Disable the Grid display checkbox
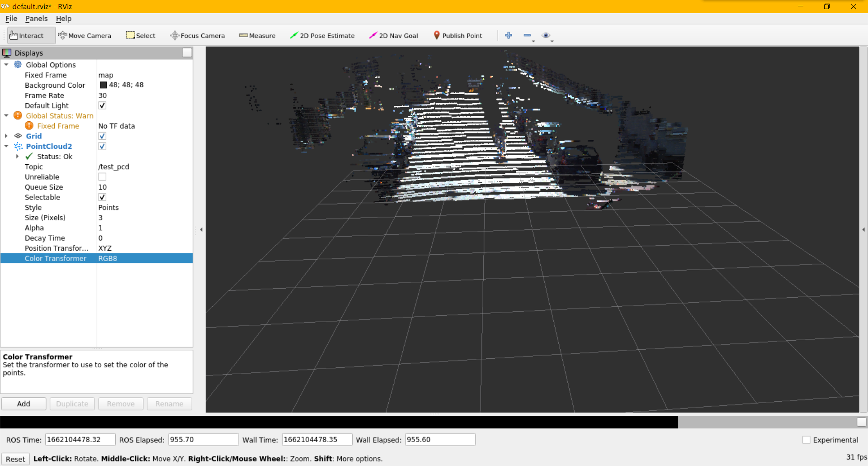This screenshot has height=466, width=868. point(102,136)
